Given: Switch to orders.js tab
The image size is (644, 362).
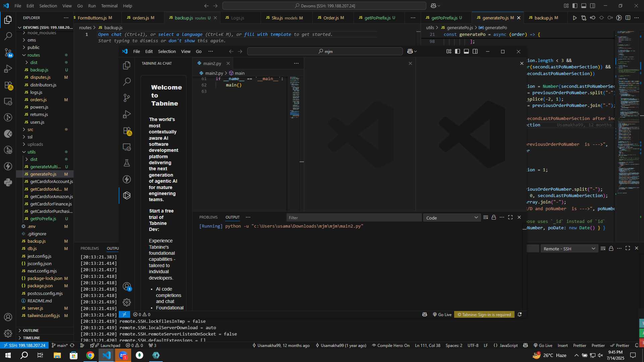Looking at the screenshot, I should [143, 18].
